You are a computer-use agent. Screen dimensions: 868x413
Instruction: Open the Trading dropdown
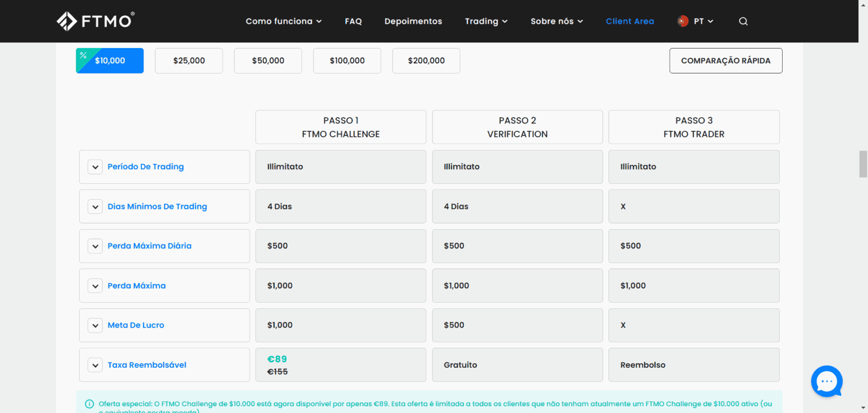[x=486, y=21]
